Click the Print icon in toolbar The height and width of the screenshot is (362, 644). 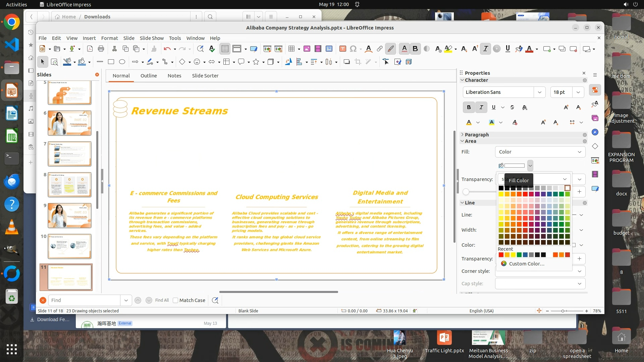[x=101, y=49]
